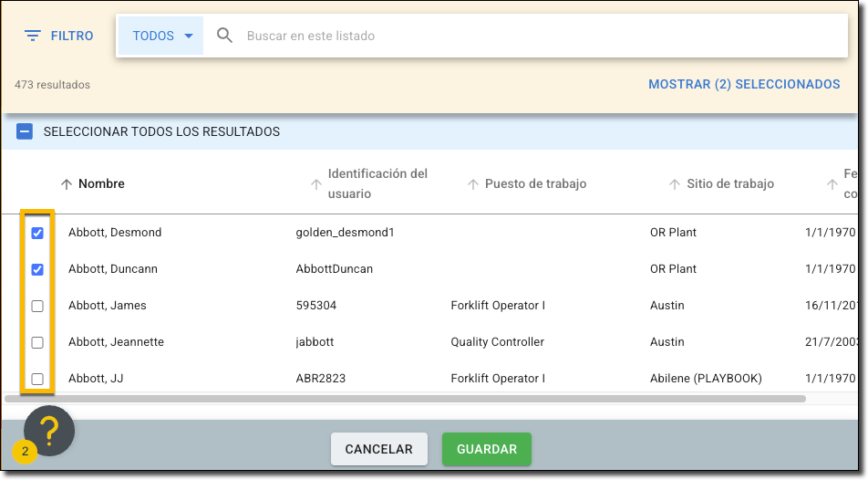
Task: Uncheck the Abbott, Duncann checkbox
Action: click(x=37, y=269)
